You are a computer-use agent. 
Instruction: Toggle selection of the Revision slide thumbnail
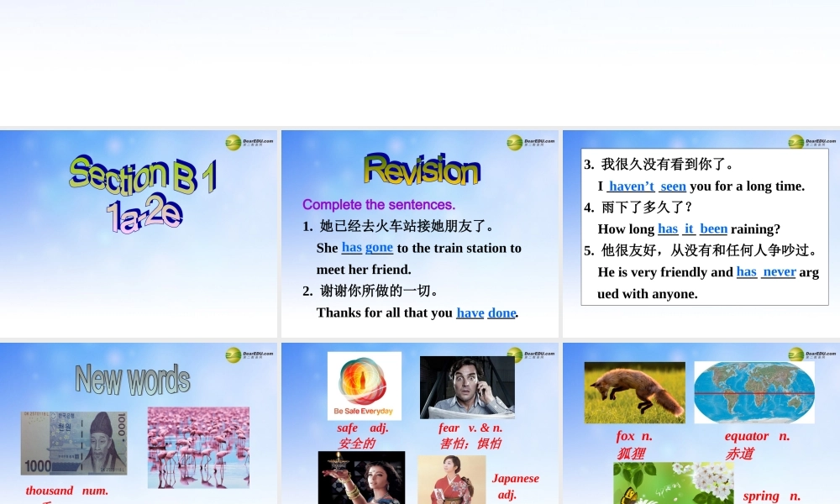coord(418,234)
